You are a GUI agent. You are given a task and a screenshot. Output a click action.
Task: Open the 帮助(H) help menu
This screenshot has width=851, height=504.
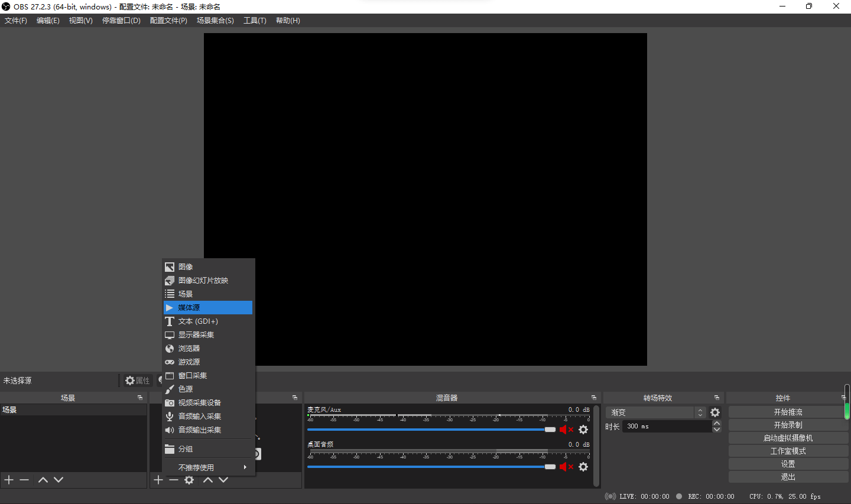[x=288, y=21]
